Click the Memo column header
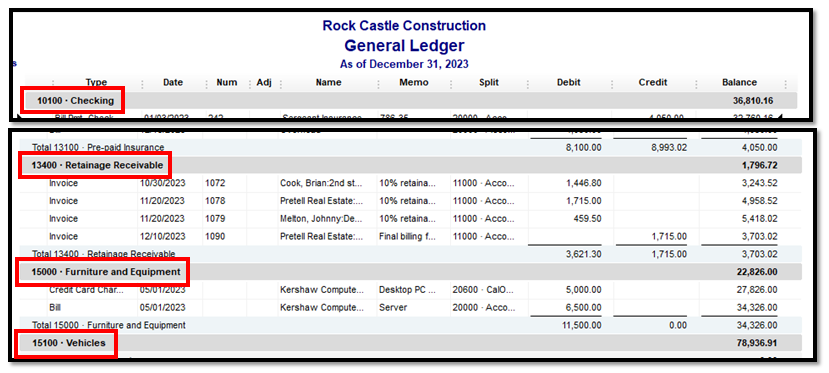Screen dimensions: 829x373 (x=414, y=82)
